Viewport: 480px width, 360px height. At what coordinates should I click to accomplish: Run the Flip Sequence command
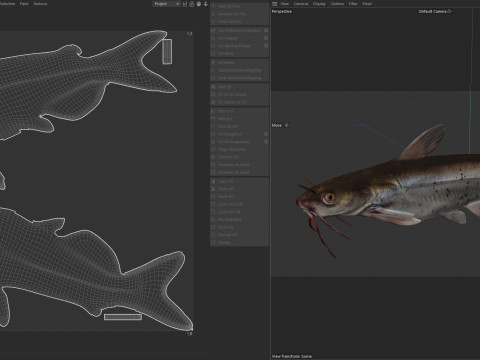click(239, 220)
